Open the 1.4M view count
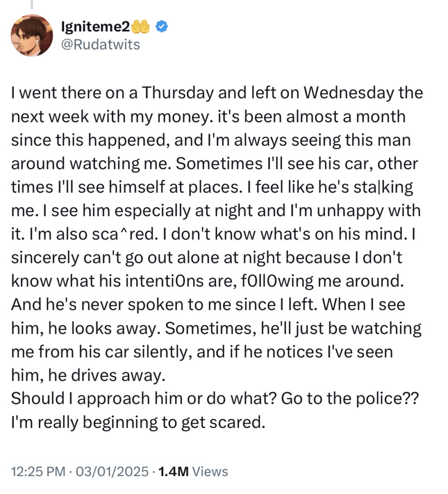Viewport: 448px width, 494px height. click(173, 472)
